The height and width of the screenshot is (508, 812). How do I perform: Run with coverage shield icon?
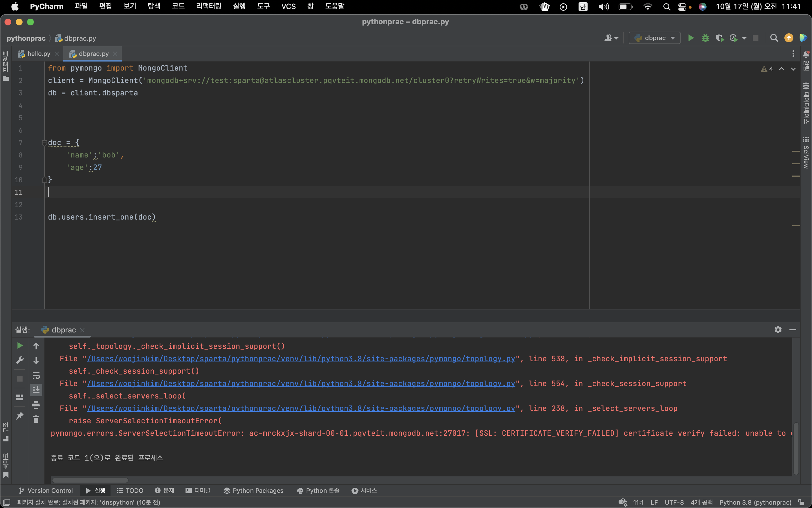(x=720, y=38)
